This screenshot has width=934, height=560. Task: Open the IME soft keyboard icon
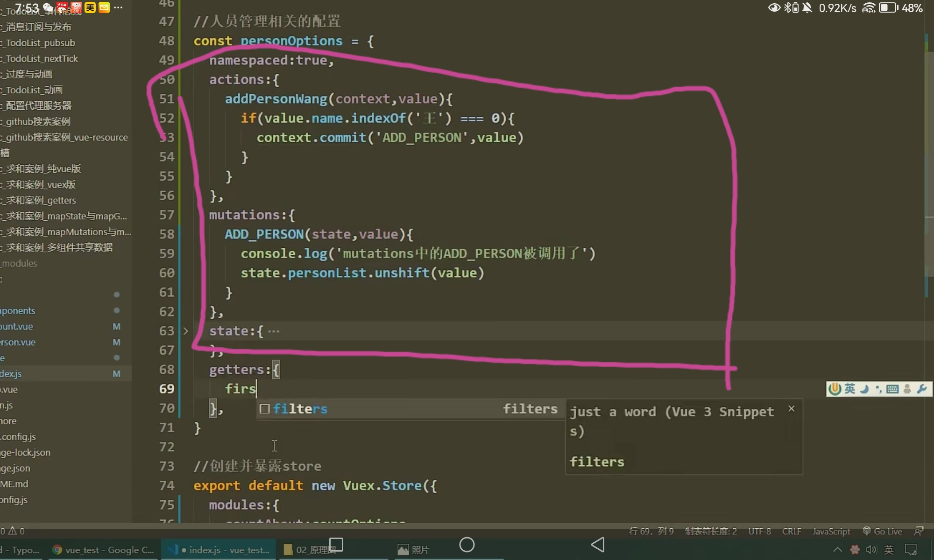click(892, 389)
